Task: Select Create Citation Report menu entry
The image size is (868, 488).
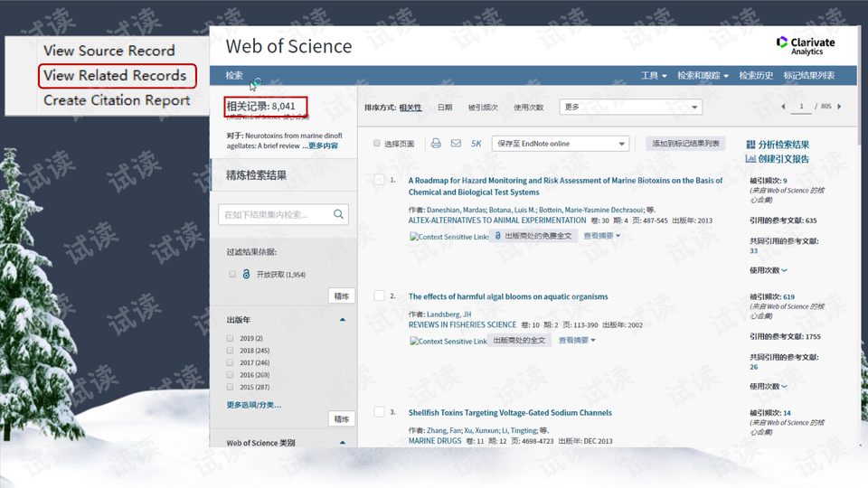Action: [x=117, y=100]
